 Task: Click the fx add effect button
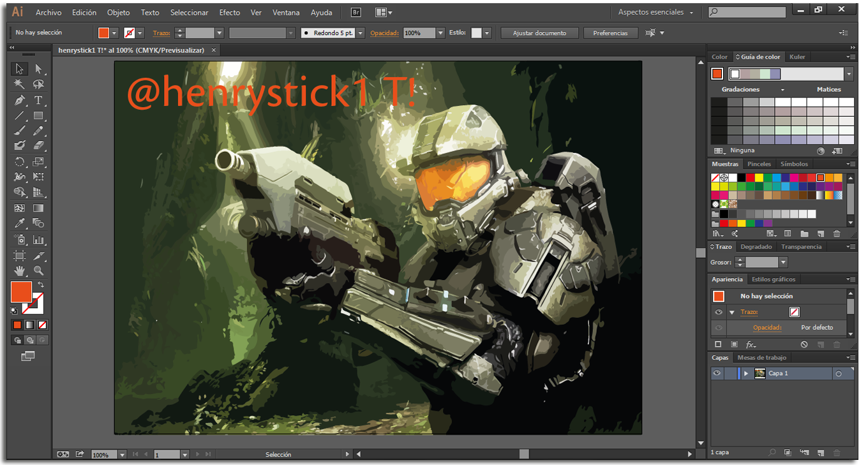(x=751, y=344)
